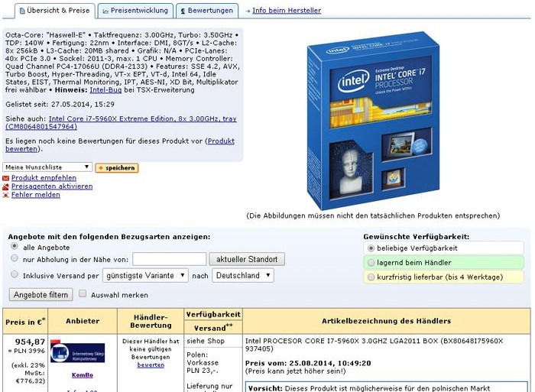Follow the Info beim Hersteller link
This screenshot has width=535, height=392.
pos(287,11)
